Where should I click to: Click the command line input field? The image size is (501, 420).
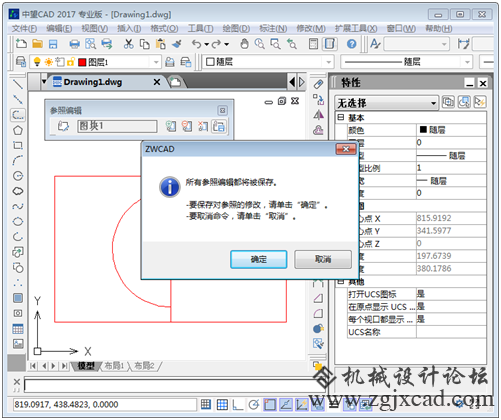pyautogui.click(x=174, y=385)
